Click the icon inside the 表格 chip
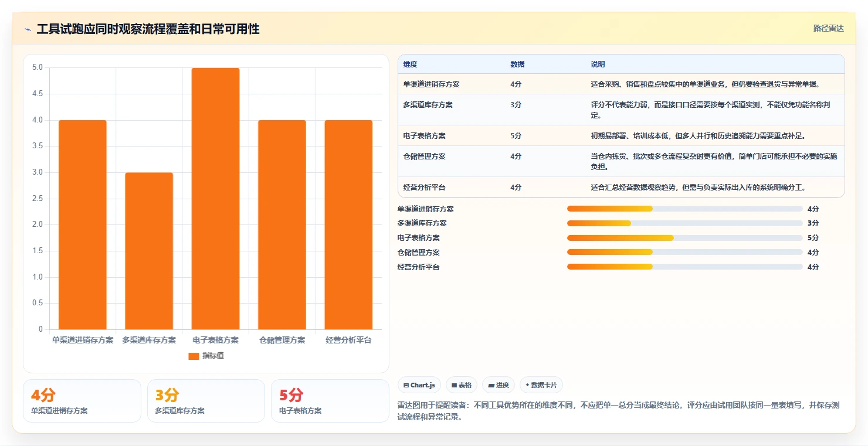This screenshot has height=446, width=868. 454,385
